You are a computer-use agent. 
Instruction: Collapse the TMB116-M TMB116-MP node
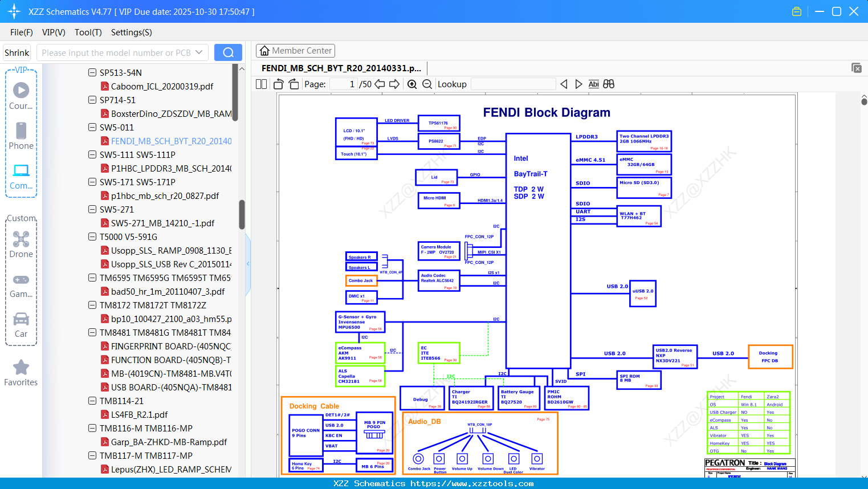click(92, 428)
